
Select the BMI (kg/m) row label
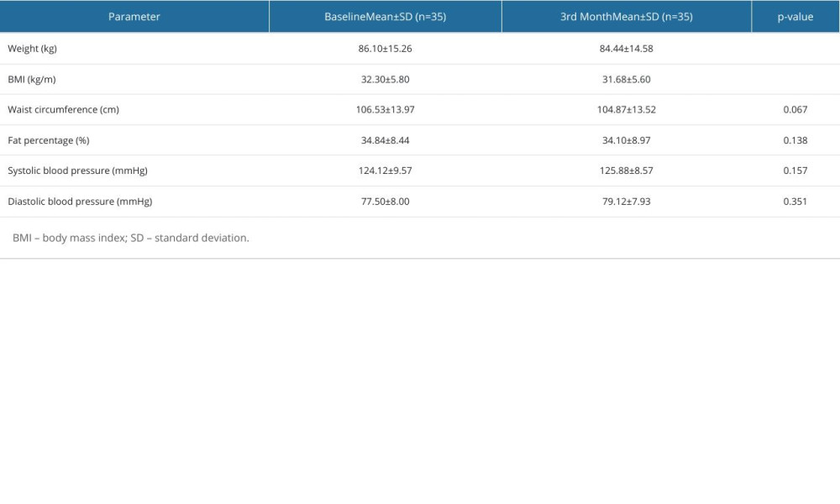click(32, 79)
